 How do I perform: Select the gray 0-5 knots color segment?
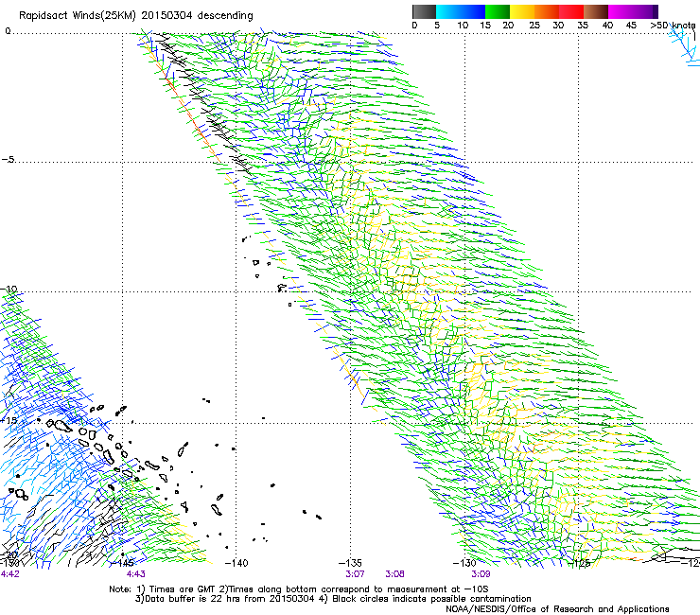[424, 11]
